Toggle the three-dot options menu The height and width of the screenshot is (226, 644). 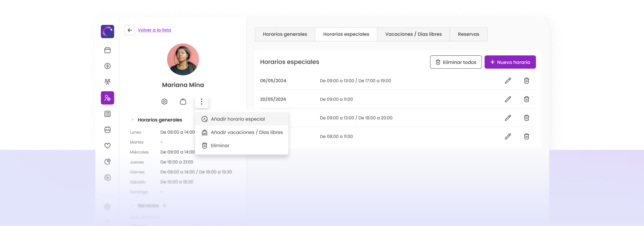click(202, 102)
